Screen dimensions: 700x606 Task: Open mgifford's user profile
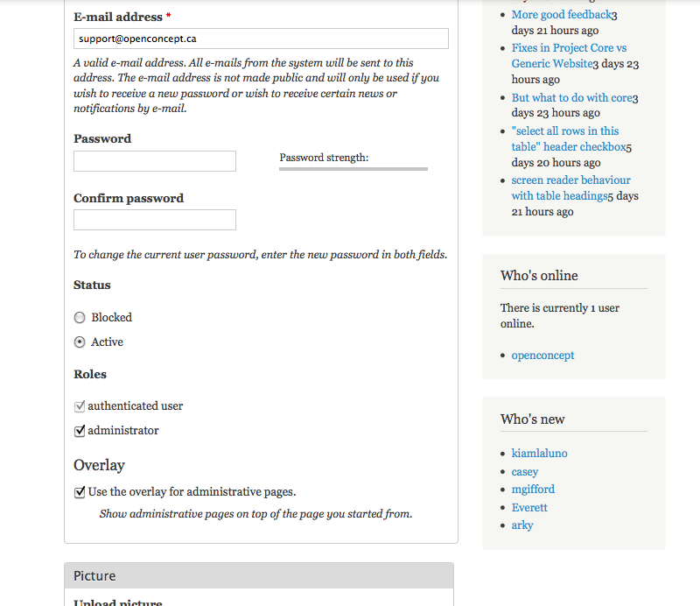pos(533,490)
